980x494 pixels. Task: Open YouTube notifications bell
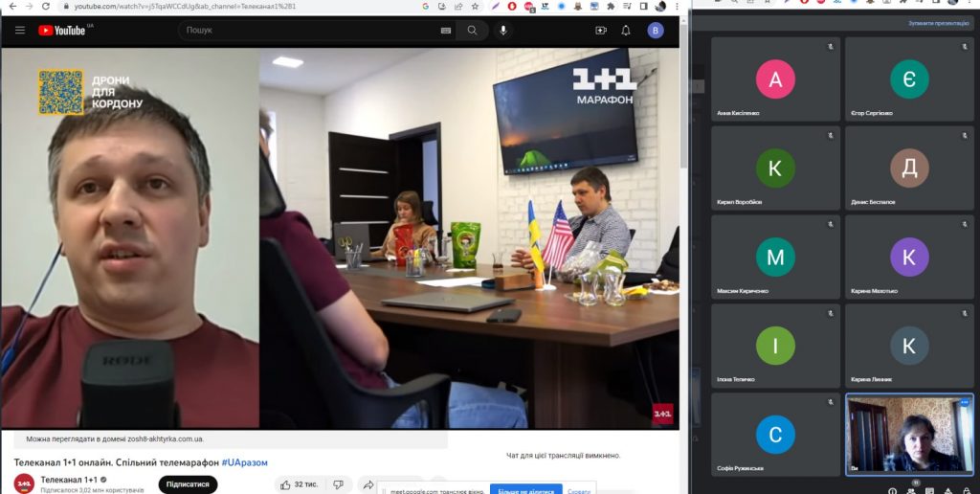(626, 31)
